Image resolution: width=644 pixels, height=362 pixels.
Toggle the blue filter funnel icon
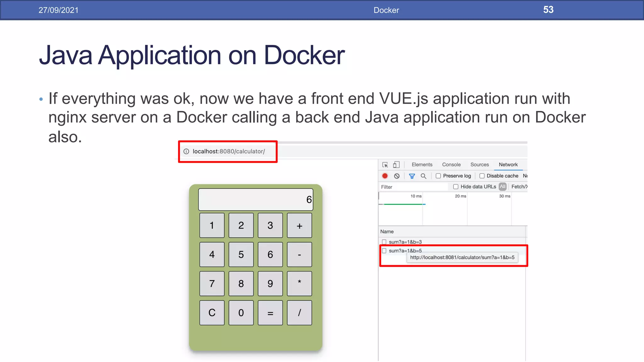412,176
